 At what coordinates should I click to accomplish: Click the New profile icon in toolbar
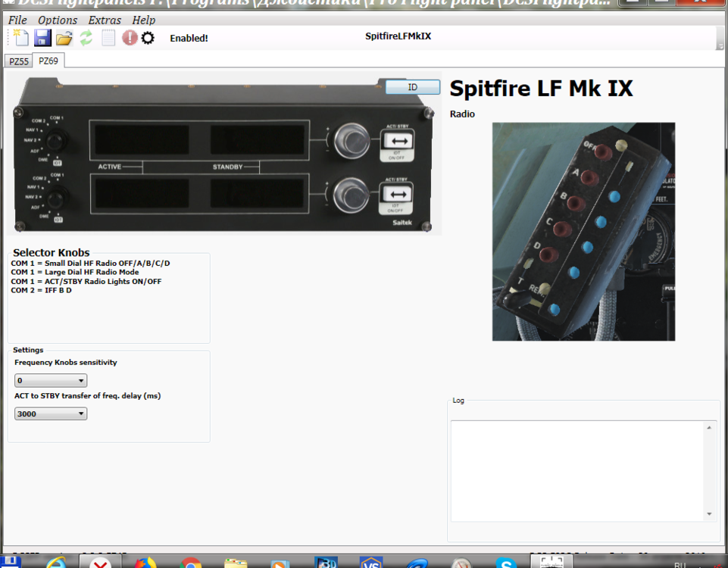point(21,38)
